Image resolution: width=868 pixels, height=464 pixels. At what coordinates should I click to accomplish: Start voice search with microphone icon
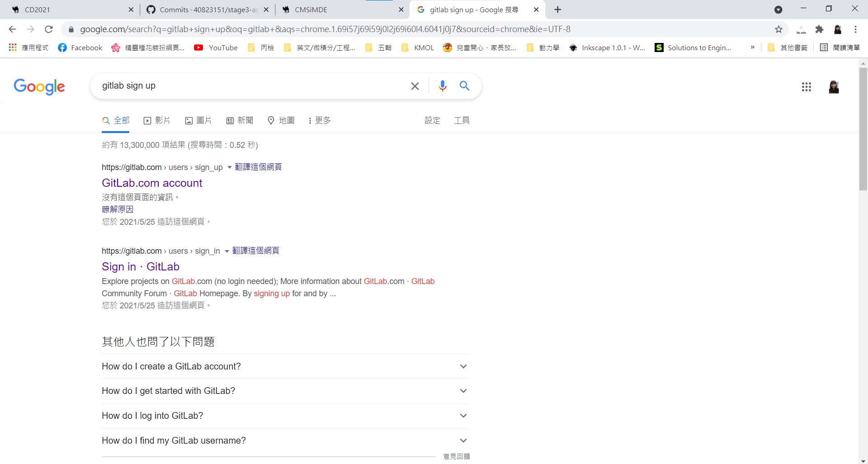coord(443,85)
